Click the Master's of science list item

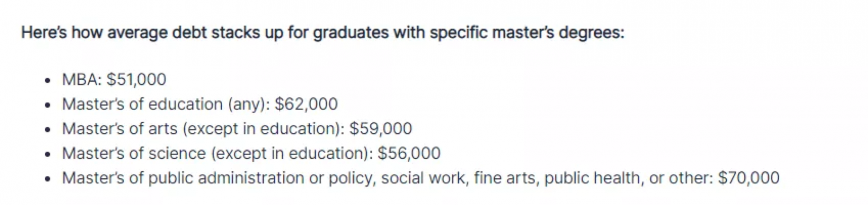tap(251, 153)
